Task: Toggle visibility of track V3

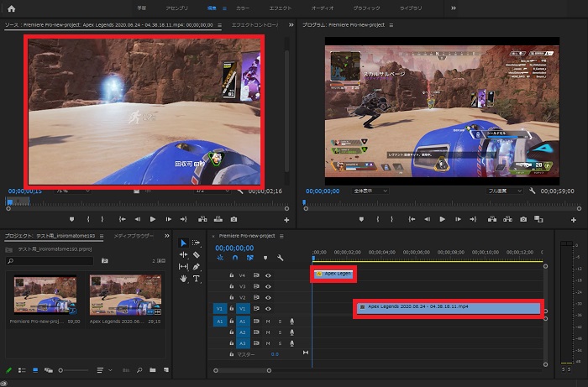Action: [x=268, y=286]
